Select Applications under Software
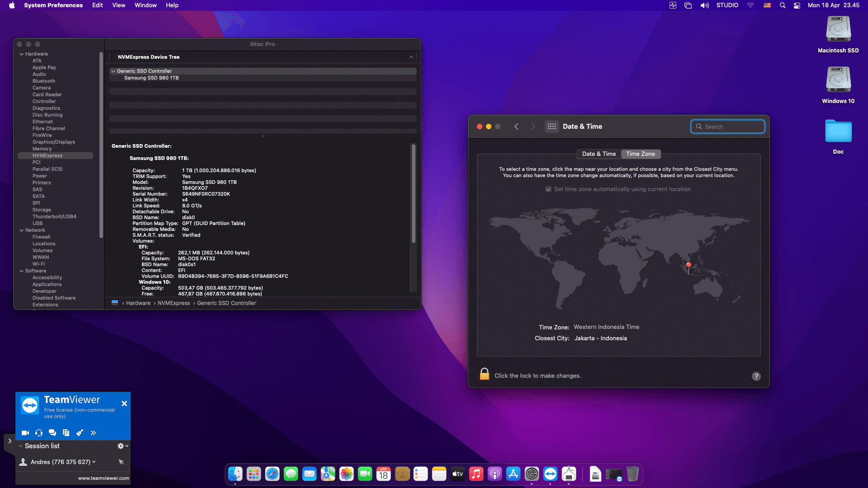The width and height of the screenshot is (868, 488). click(x=47, y=284)
